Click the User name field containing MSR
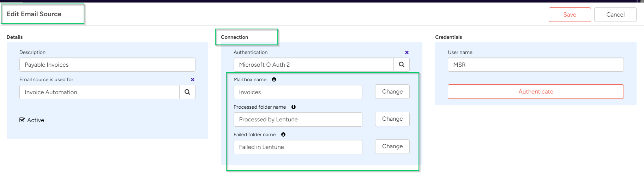The height and width of the screenshot is (174, 644). point(535,65)
